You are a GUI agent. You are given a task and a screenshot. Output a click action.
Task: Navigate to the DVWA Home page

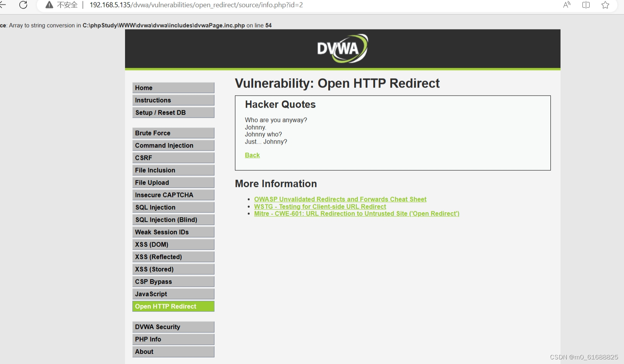(x=173, y=87)
